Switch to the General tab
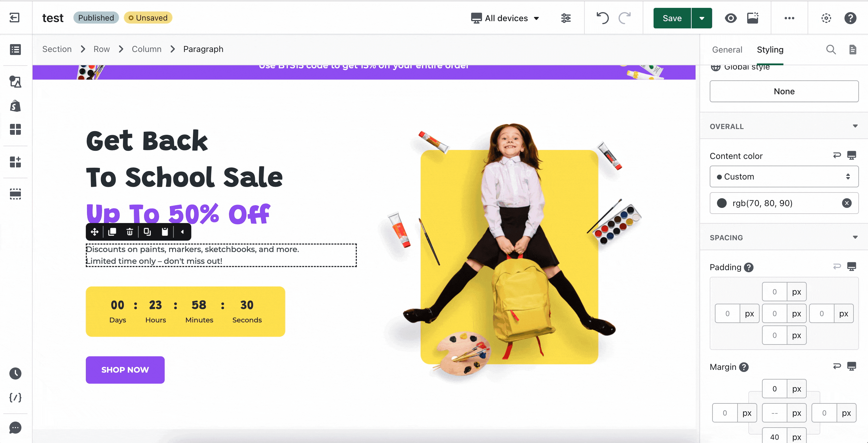This screenshot has width=868, height=443. (x=727, y=50)
